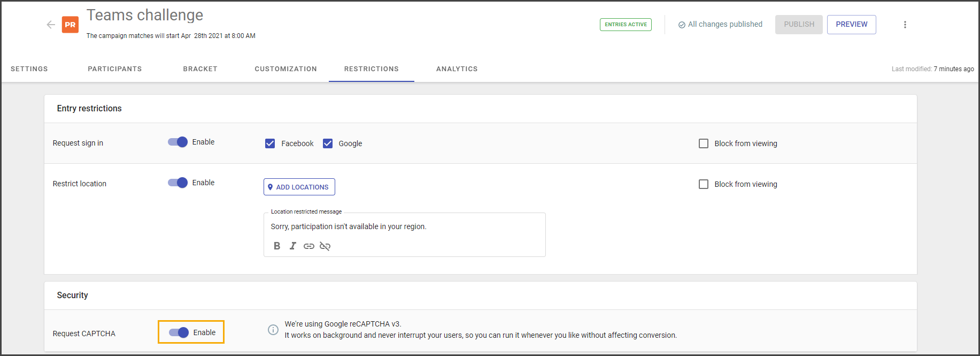Image resolution: width=980 pixels, height=356 pixels.
Task: Click the Publish button
Action: coord(799,25)
